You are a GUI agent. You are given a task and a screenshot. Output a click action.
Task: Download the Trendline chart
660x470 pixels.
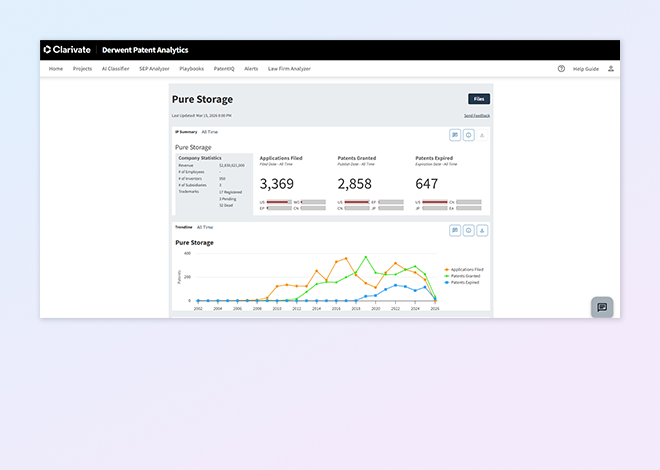point(482,231)
